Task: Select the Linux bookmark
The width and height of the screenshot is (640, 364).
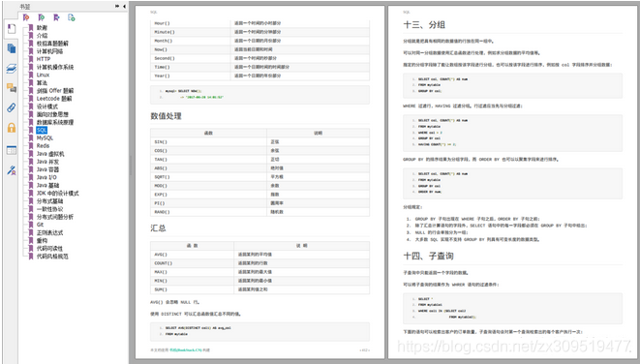Action: click(43, 75)
